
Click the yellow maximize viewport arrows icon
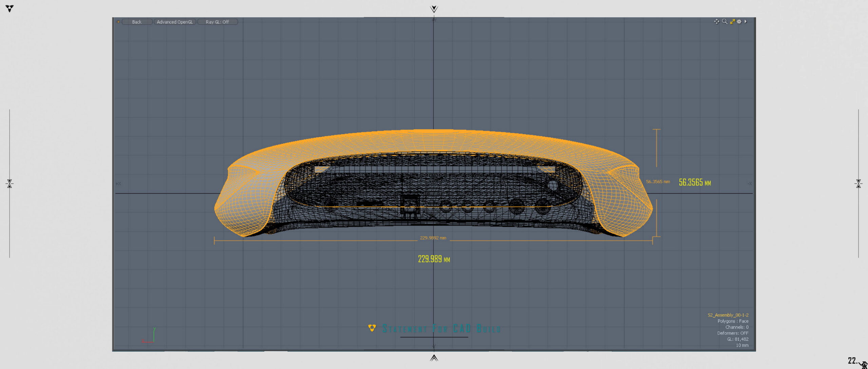732,22
